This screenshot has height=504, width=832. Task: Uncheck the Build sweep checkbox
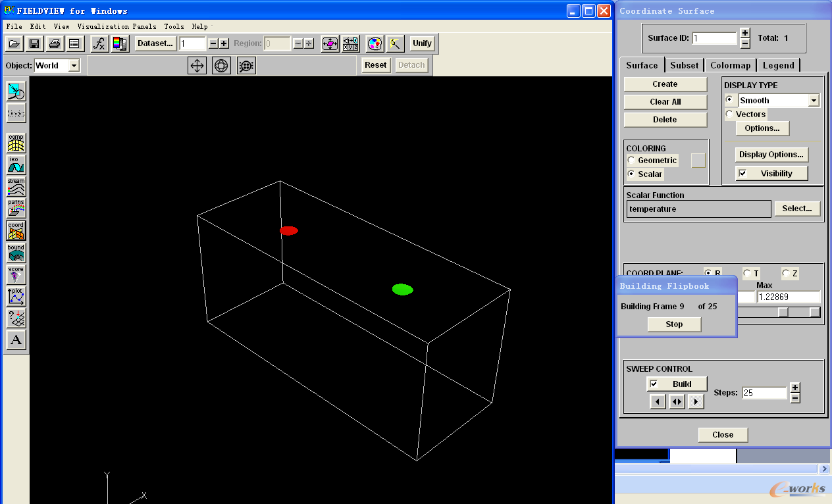pos(654,384)
